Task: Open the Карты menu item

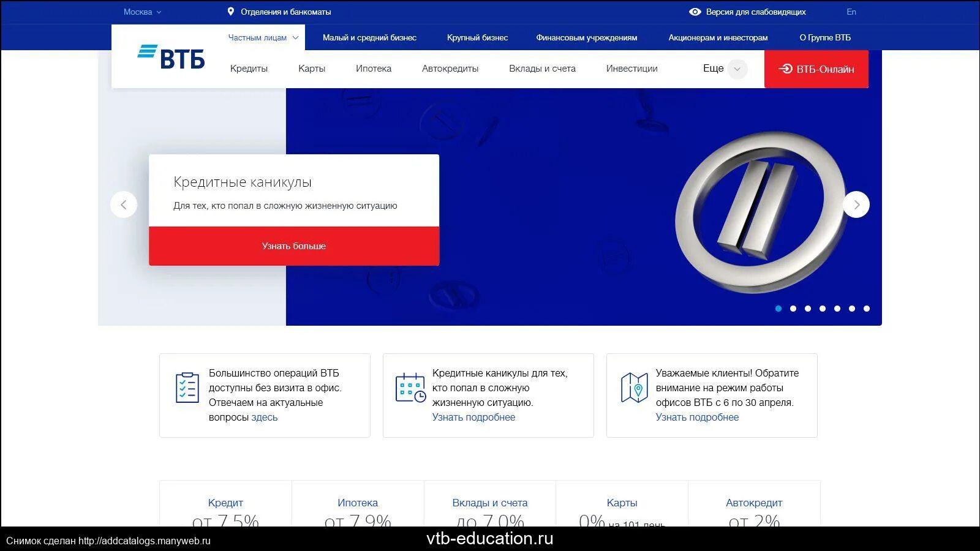Action: point(312,69)
